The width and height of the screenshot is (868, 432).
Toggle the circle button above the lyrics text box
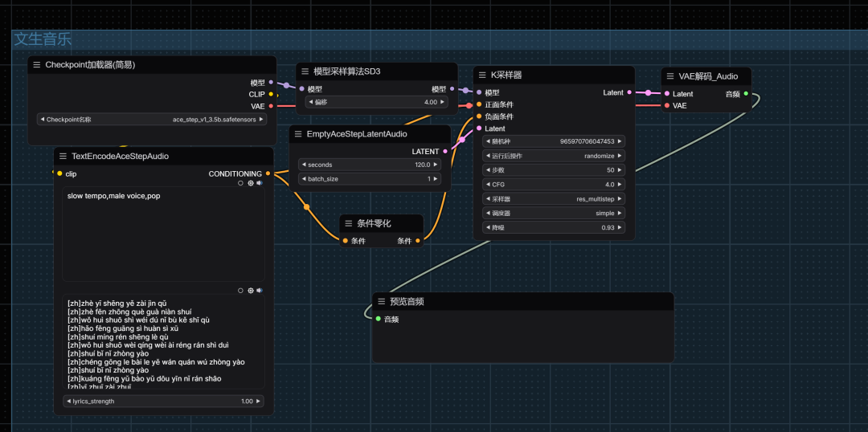[241, 291]
